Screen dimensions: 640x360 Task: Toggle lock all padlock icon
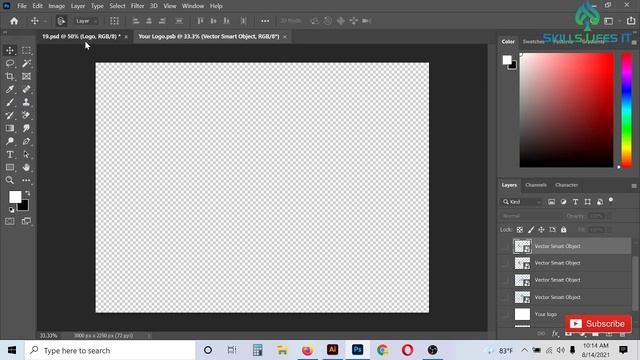tap(563, 230)
